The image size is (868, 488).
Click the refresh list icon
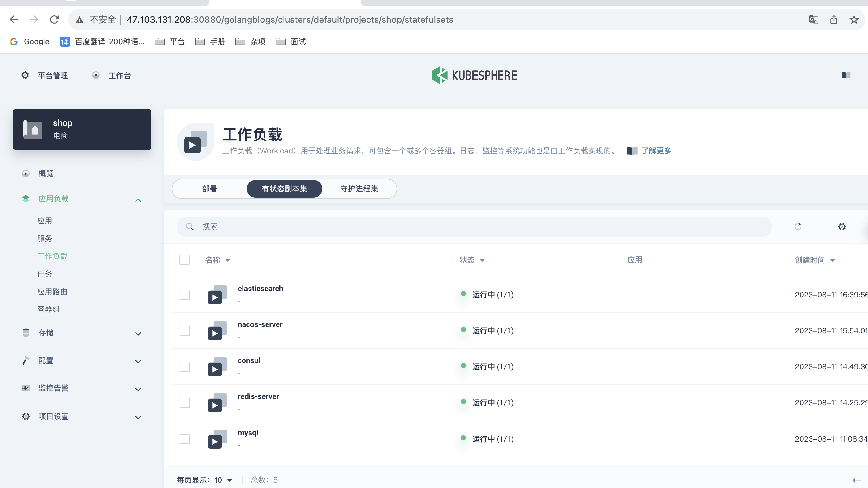pos(798,226)
